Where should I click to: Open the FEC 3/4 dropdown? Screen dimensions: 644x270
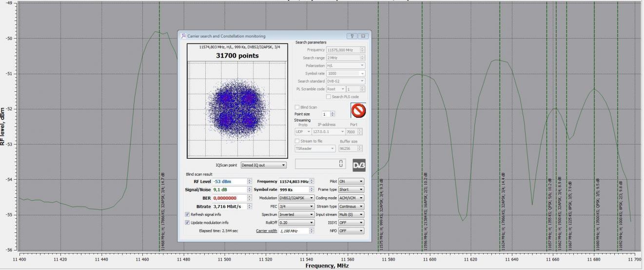tap(295, 206)
